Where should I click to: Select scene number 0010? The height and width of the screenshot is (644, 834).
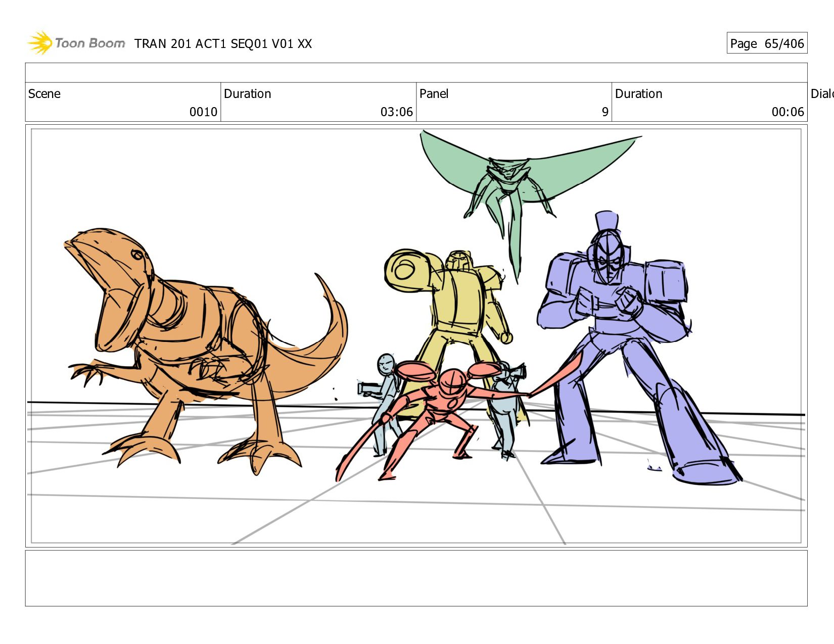pos(203,112)
